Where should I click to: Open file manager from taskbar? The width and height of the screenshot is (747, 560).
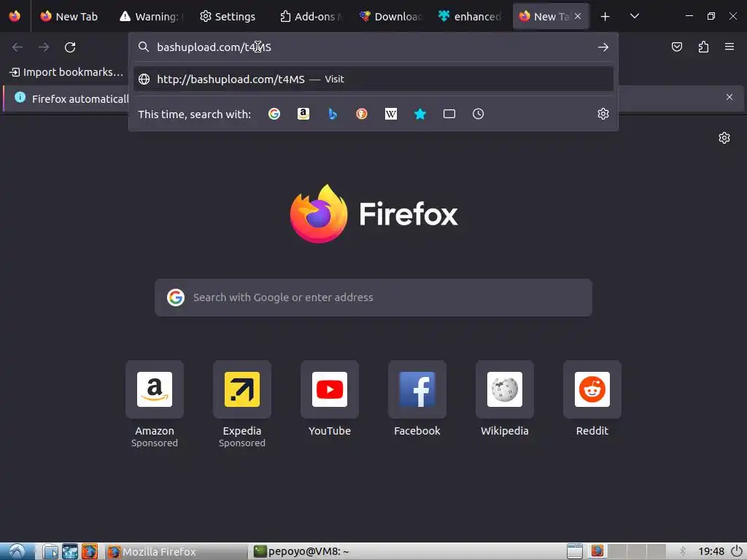(x=50, y=551)
